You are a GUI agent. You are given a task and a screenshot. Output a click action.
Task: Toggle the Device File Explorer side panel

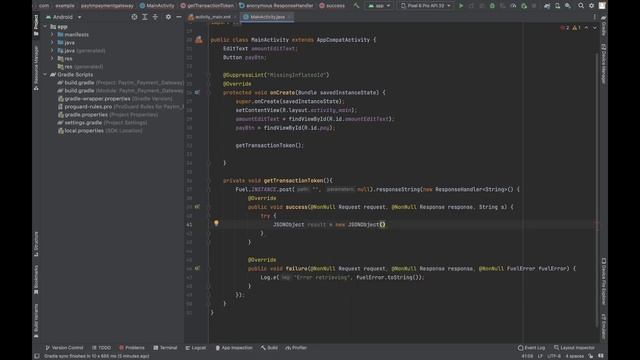[604, 282]
